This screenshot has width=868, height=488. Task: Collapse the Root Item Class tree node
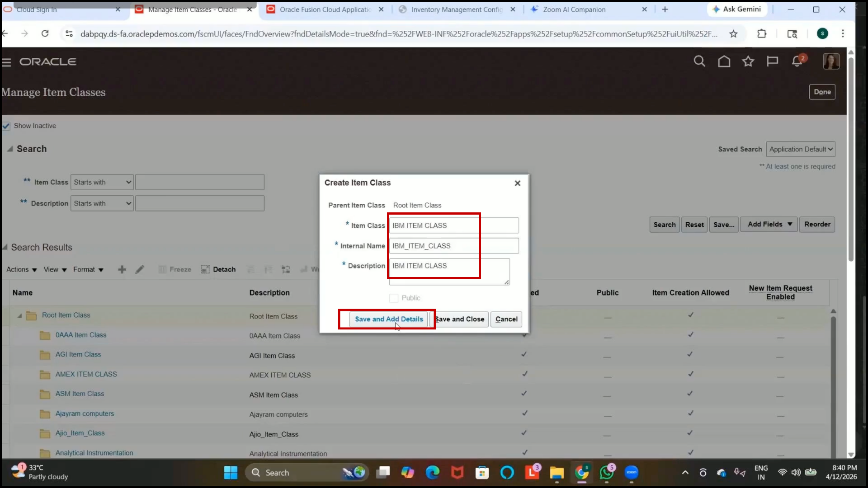tap(19, 316)
